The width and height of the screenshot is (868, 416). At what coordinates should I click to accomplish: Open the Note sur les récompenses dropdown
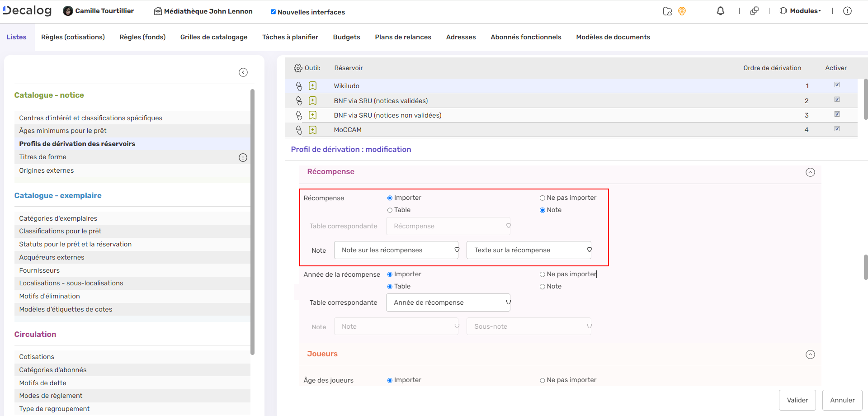pos(396,250)
